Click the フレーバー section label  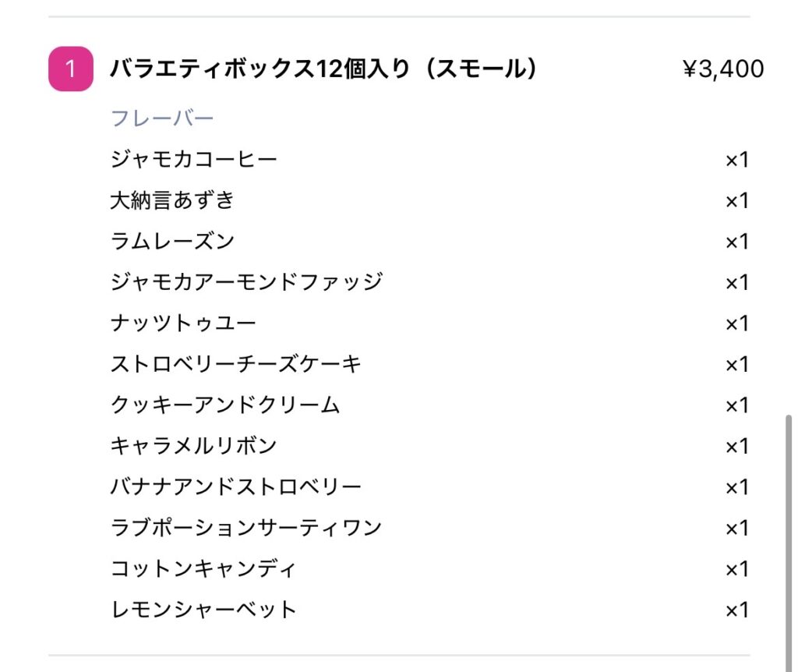click(162, 118)
